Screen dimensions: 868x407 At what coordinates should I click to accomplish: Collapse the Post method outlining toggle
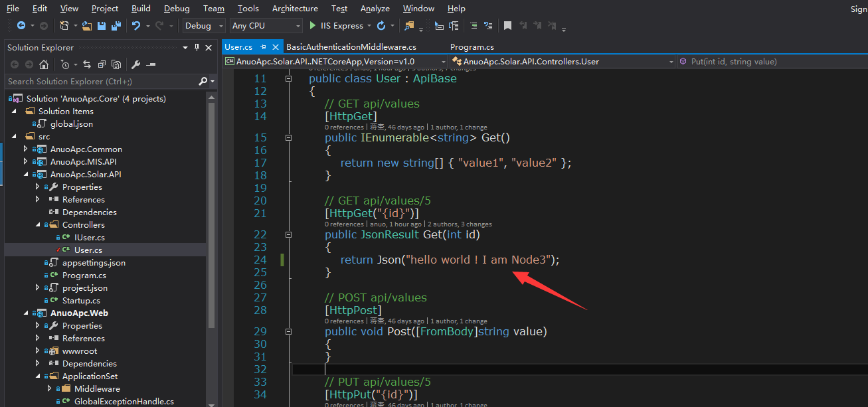tap(288, 331)
